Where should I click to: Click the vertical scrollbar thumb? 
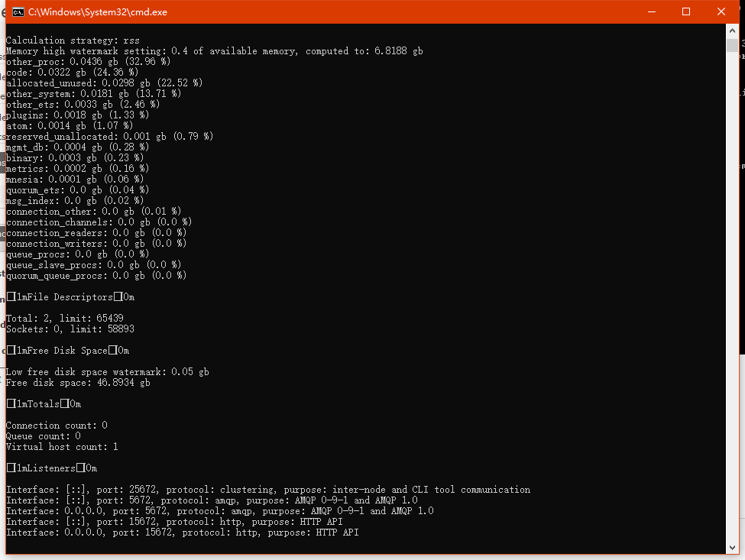(732, 45)
